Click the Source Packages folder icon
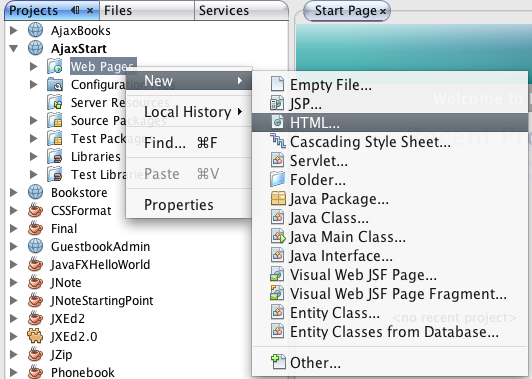The width and height of the screenshot is (532, 379). [55, 120]
